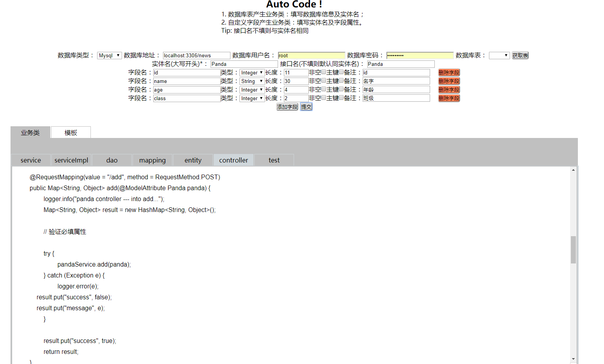Focus the 接口名 Panda input
This screenshot has height=364, width=604.
pos(401,64)
